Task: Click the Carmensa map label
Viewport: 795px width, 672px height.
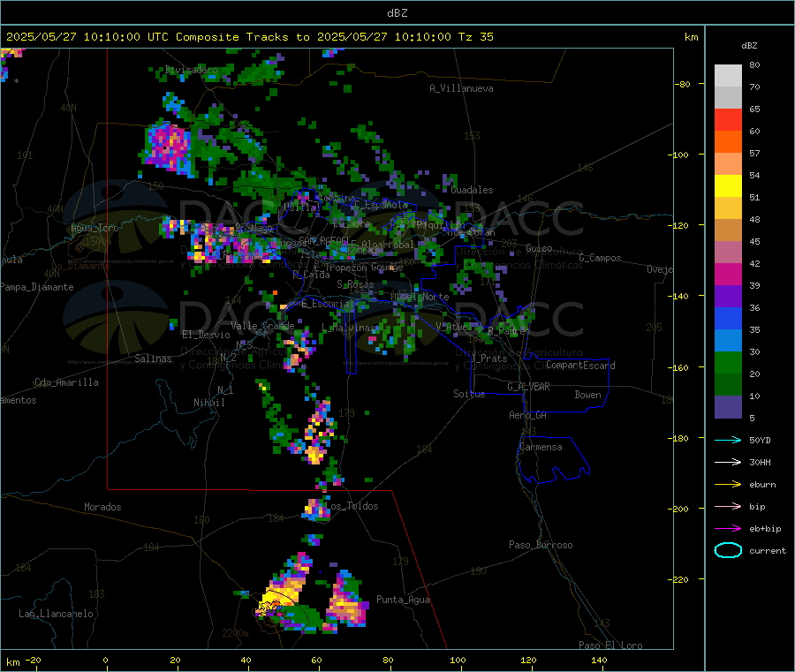Action: point(541,447)
